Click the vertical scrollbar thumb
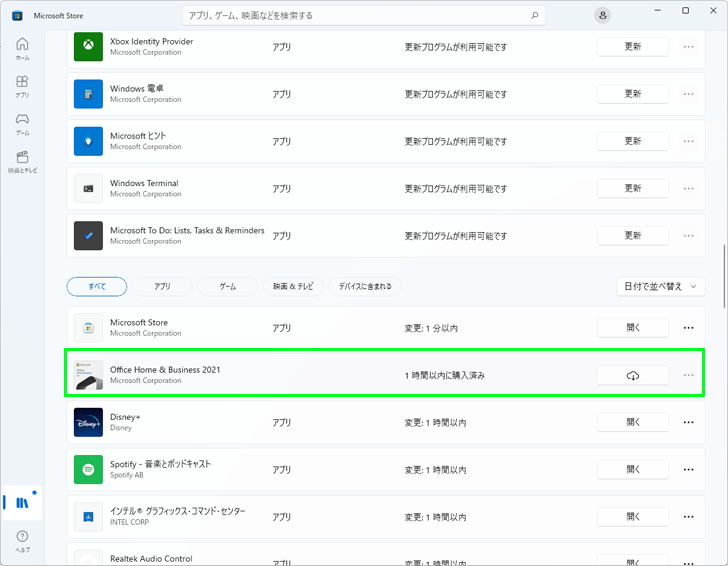The height and width of the screenshot is (566, 728). [x=724, y=276]
